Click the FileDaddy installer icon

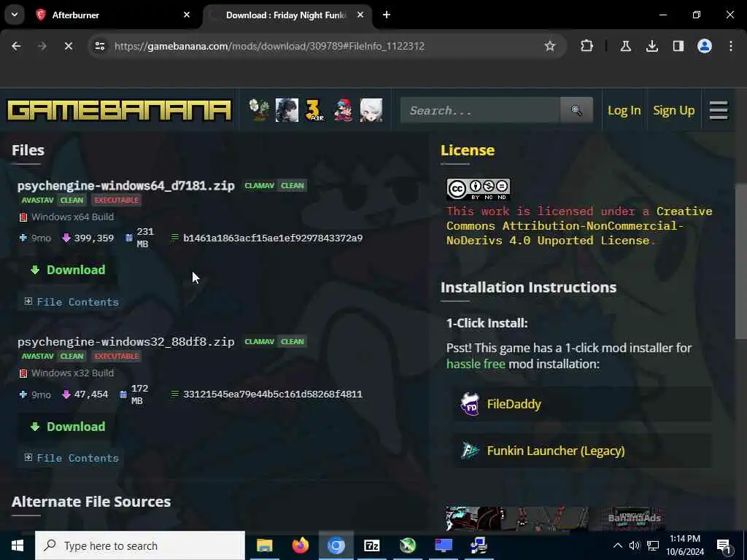pyautogui.click(x=470, y=404)
